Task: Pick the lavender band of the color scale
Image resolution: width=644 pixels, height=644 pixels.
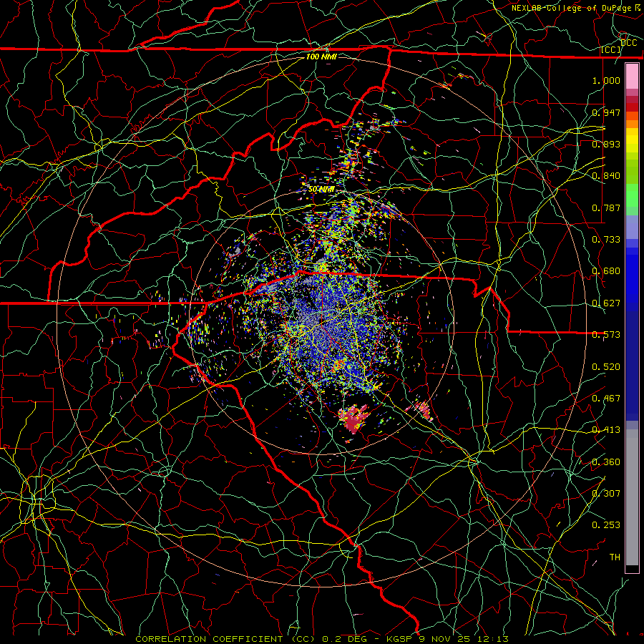Action: (x=632, y=227)
